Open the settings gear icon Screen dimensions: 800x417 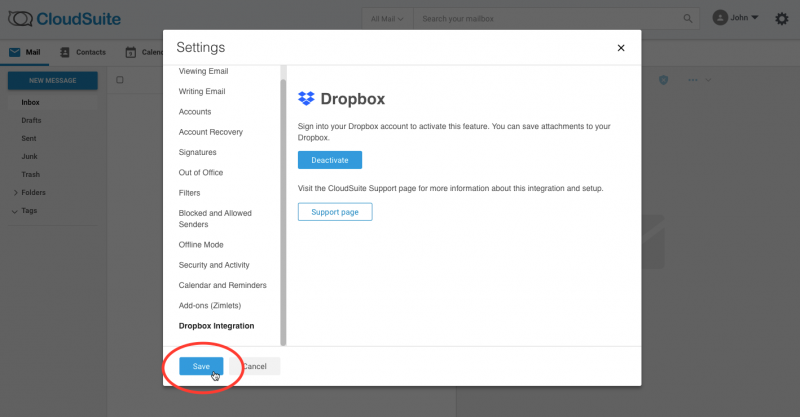[782, 19]
